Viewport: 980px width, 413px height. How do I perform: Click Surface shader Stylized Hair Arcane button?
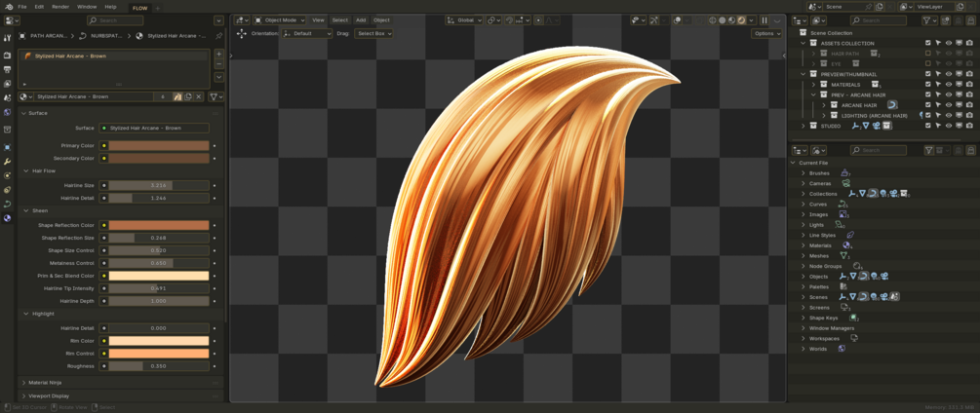point(154,128)
